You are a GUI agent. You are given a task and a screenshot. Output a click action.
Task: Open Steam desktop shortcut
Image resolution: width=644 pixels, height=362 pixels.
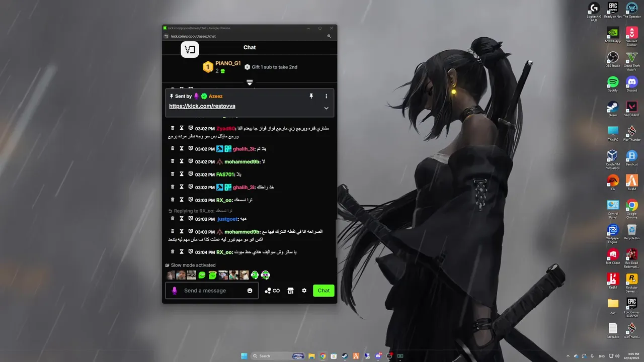coord(612,109)
